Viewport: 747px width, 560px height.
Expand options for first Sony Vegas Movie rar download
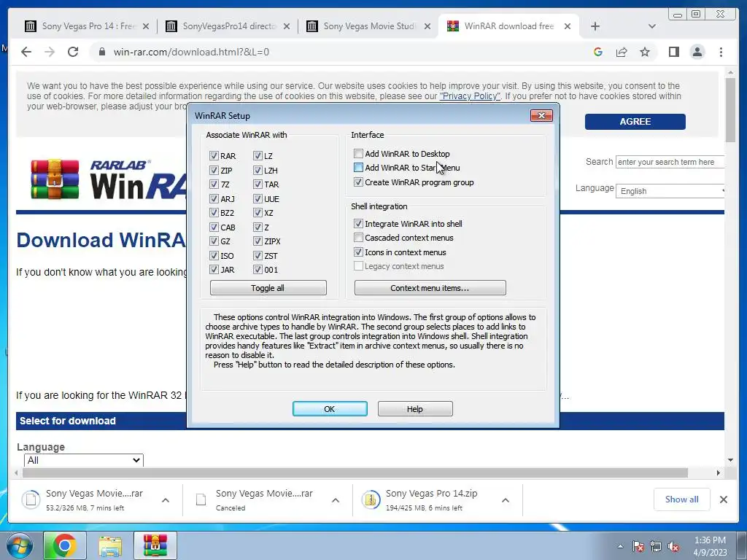[x=166, y=500]
